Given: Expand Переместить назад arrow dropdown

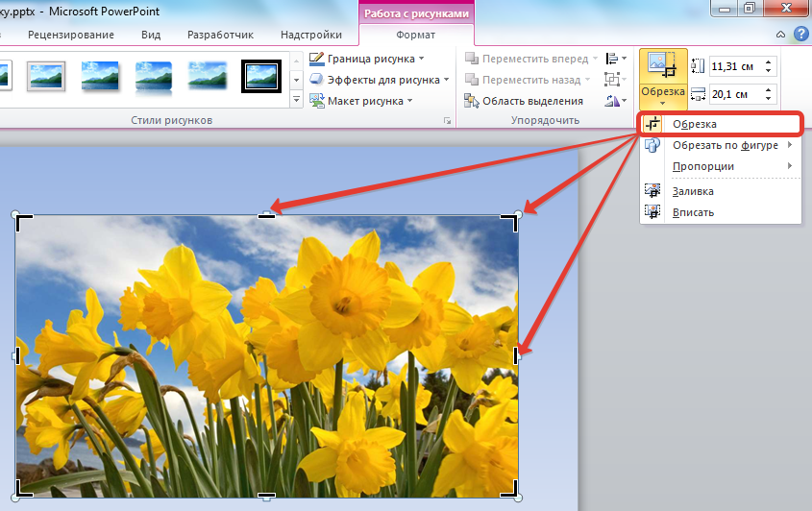Looking at the screenshot, I should click(587, 80).
